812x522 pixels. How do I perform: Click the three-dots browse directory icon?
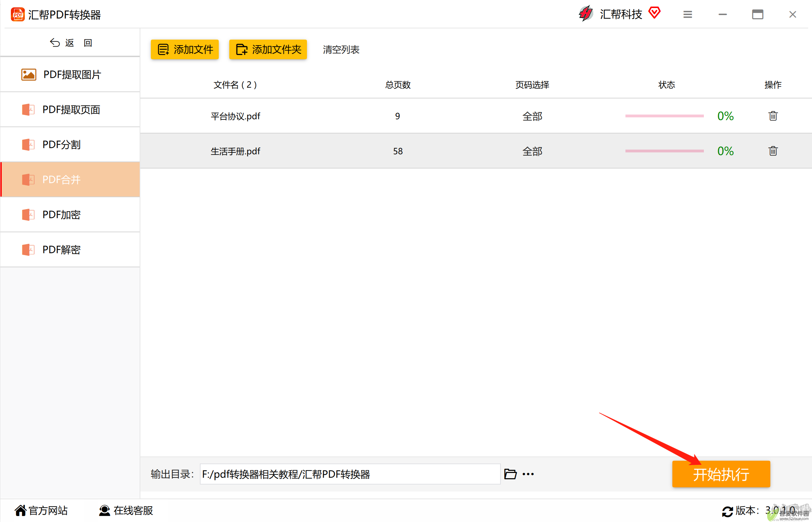click(x=528, y=474)
